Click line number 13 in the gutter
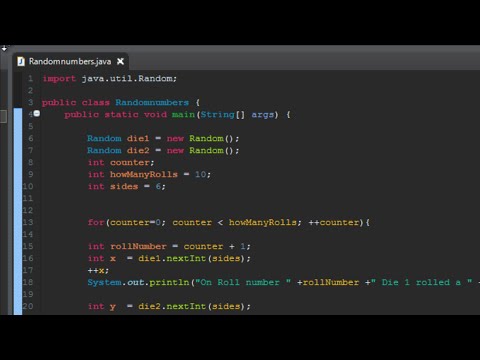This screenshot has height=360, width=480. [28, 222]
